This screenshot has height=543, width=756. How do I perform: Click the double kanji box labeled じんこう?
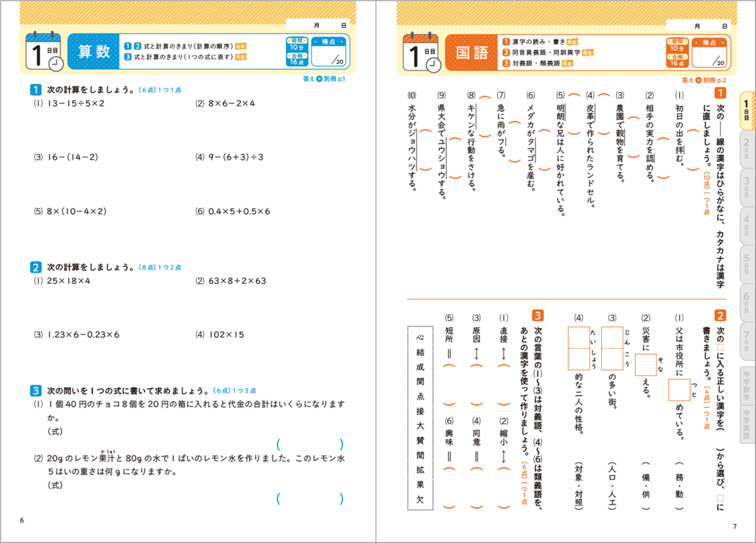[x=612, y=348]
